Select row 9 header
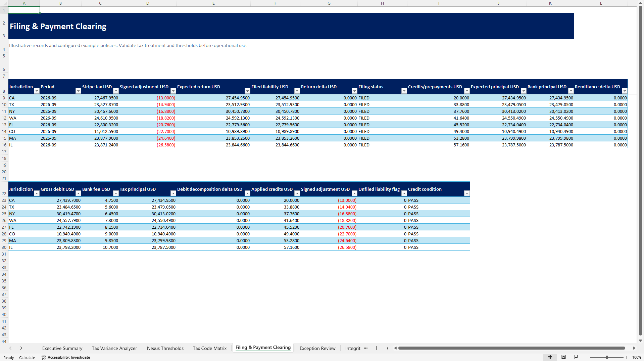This screenshot has width=644, height=361. point(4,98)
